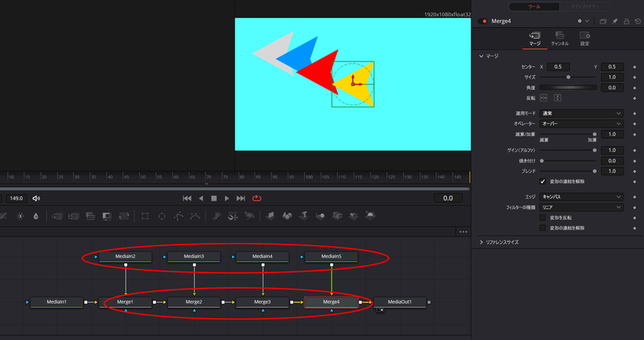Click the 149.0 end time field
Viewport: 644px width, 340px height.
[x=17, y=198]
